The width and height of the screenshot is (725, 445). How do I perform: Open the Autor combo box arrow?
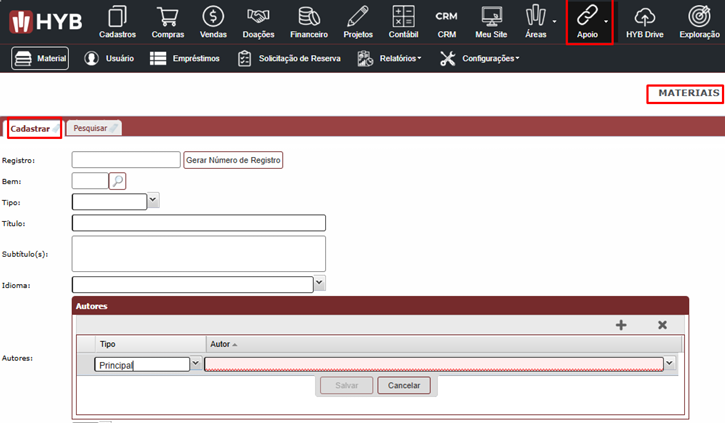[x=669, y=364]
